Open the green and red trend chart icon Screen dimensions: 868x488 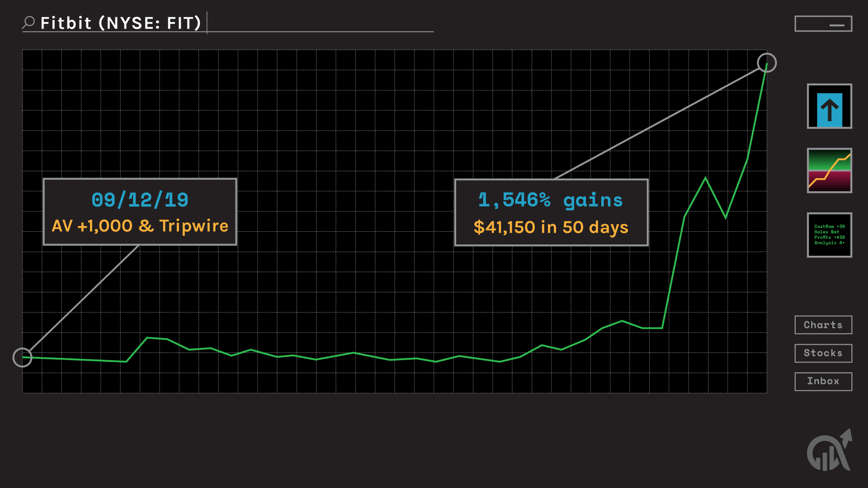829,171
